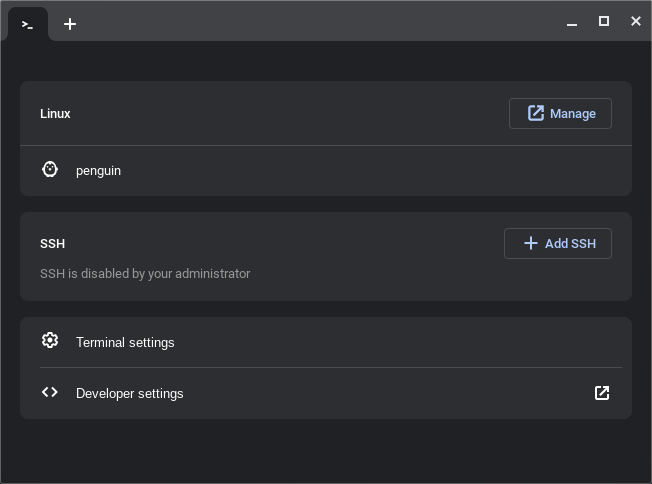Screen dimensions: 652x484
Task: Click the Linux section heading
Action: coord(55,114)
